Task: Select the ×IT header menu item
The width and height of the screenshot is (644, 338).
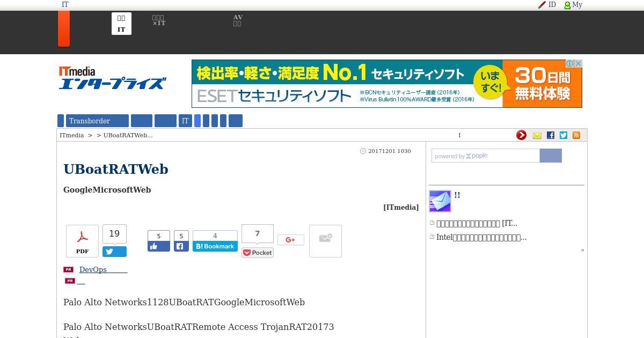Action: pos(159,20)
